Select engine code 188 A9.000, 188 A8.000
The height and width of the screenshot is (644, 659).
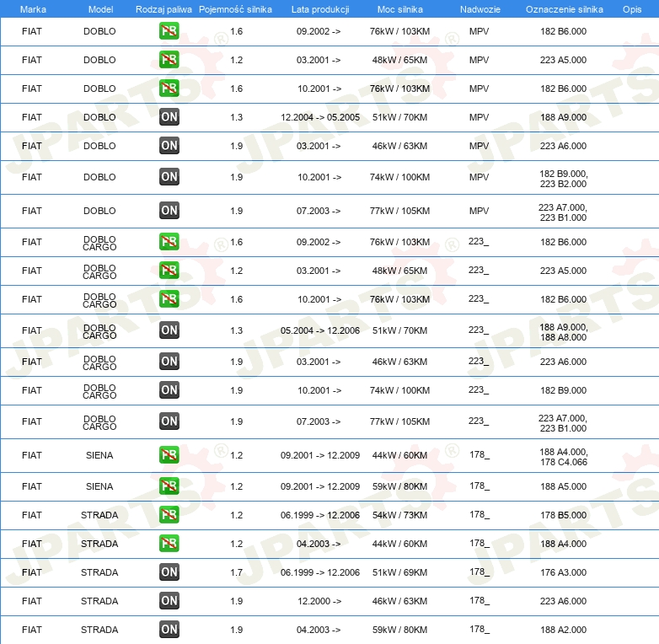point(563,332)
